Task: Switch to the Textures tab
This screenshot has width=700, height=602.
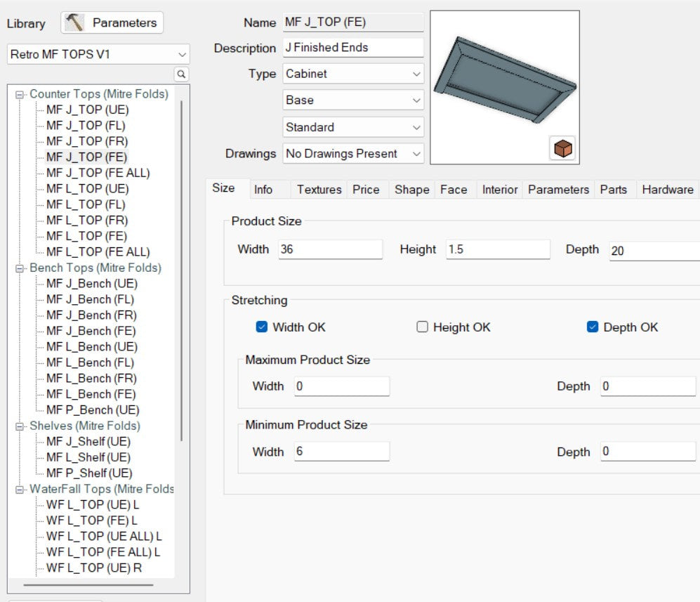Action: tap(319, 190)
